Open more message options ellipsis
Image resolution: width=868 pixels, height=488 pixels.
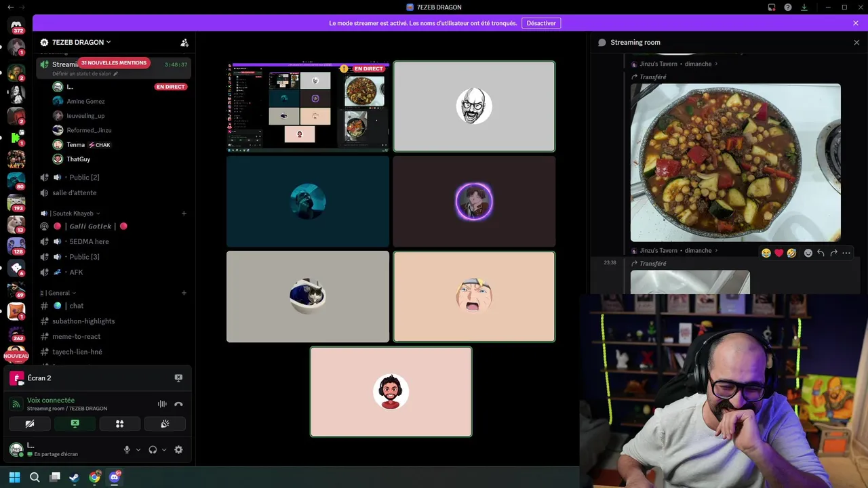(846, 253)
